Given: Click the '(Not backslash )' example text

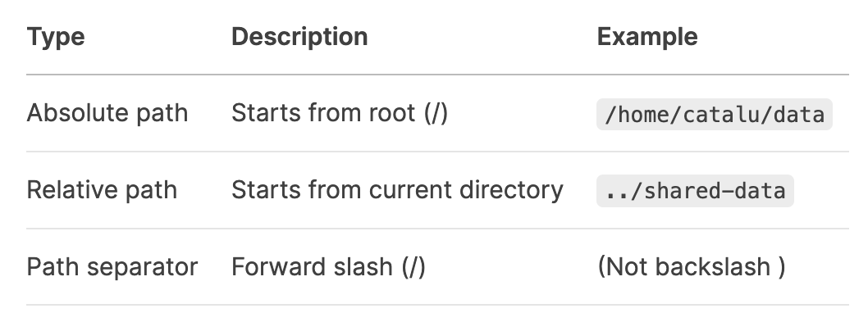Looking at the screenshot, I should point(692,267).
